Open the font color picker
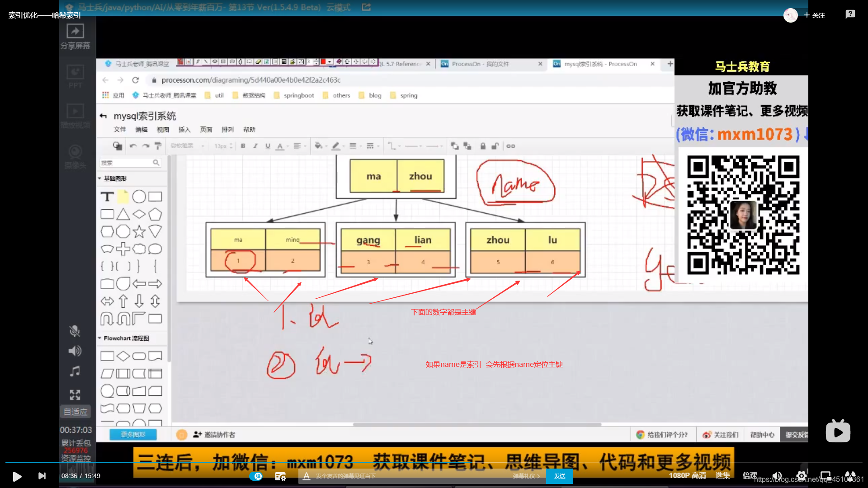Viewport: 868px width, 488px height. pyautogui.click(x=282, y=146)
